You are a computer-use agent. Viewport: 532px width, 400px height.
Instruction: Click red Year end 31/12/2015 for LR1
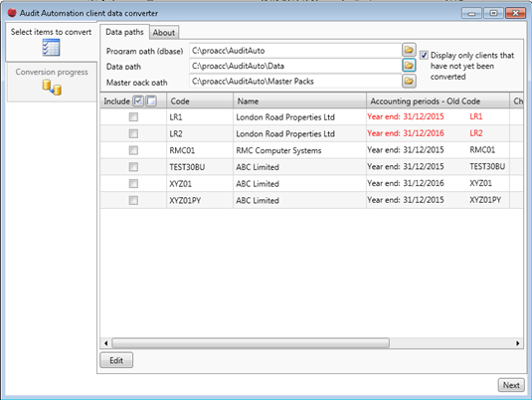tap(406, 116)
